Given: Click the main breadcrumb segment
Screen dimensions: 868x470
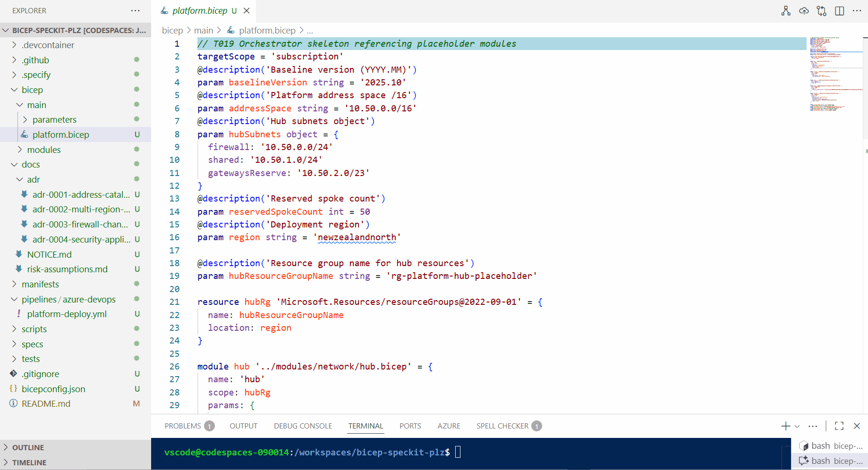Looking at the screenshot, I should [x=204, y=30].
